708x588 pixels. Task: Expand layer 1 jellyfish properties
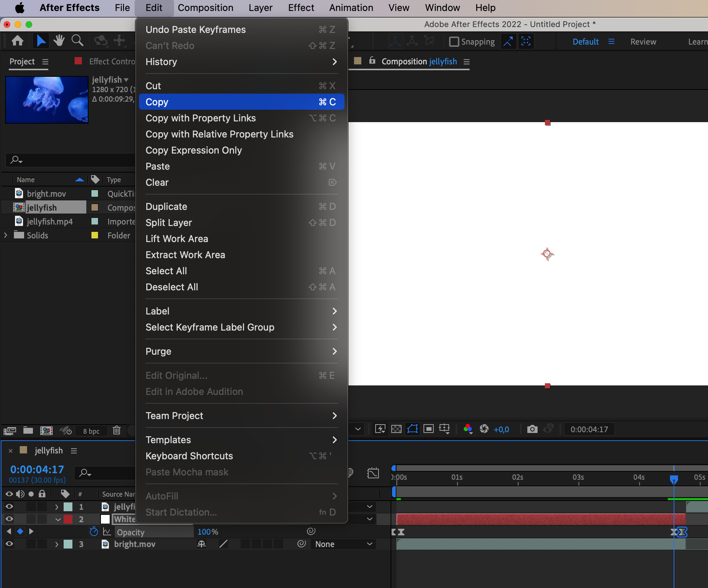point(56,507)
